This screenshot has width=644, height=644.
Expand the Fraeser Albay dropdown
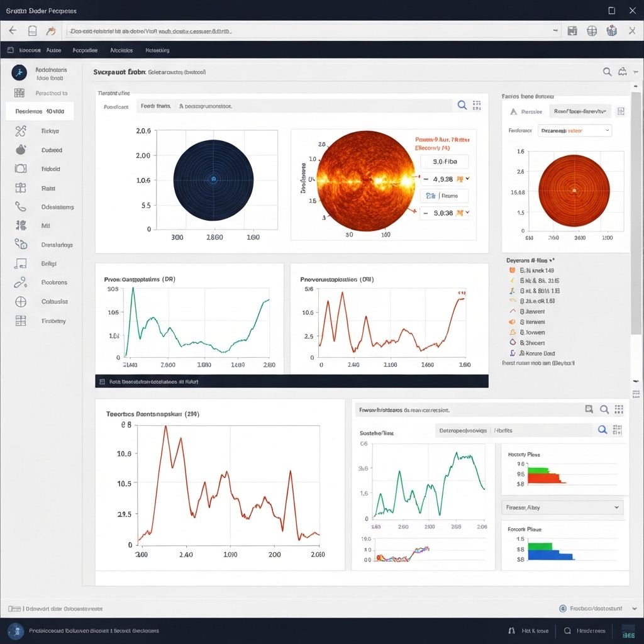[564, 507]
